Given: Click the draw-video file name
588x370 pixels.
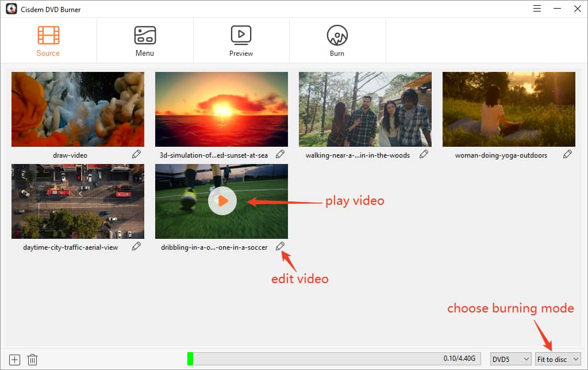Looking at the screenshot, I should [x=70, y=155].
